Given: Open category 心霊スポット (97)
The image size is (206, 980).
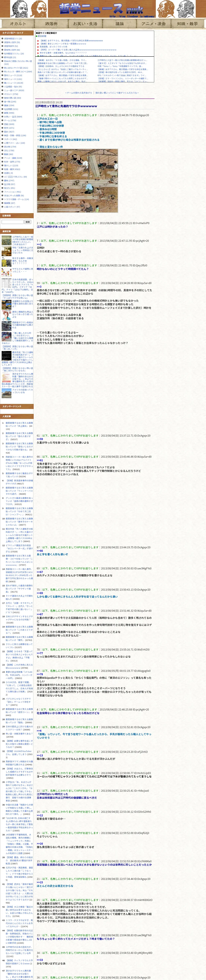Looking at the screenshot, I should click(x=11, y=207).
